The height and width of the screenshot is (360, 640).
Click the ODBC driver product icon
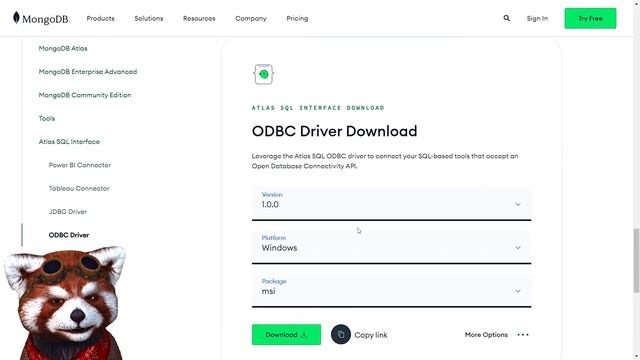264,74
